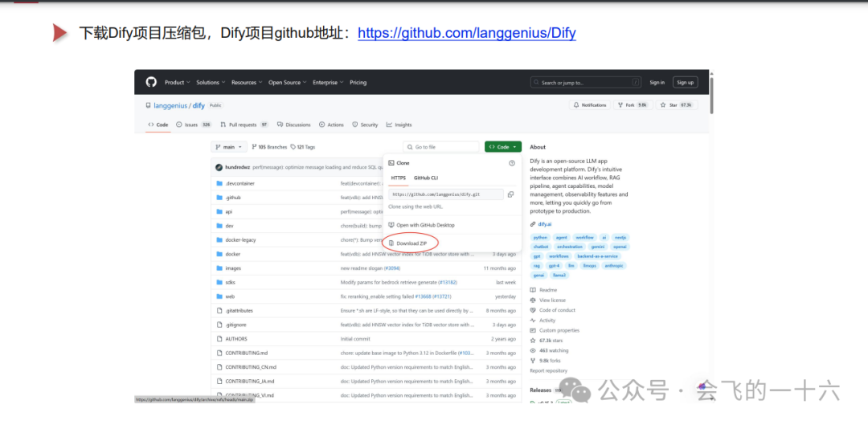Toggle the green Code dropdown button
The height and width of the screenshot is (425, 868).
502,147
